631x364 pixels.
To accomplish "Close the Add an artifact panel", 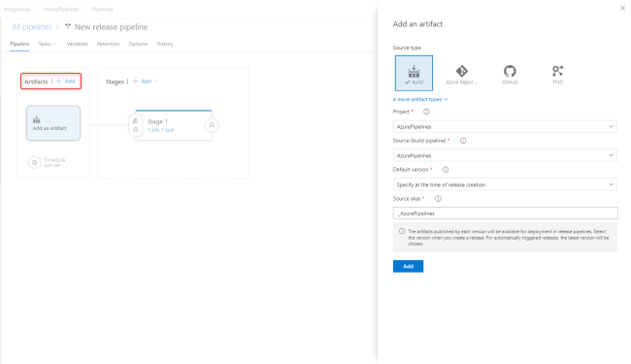I will pos(622,8).
